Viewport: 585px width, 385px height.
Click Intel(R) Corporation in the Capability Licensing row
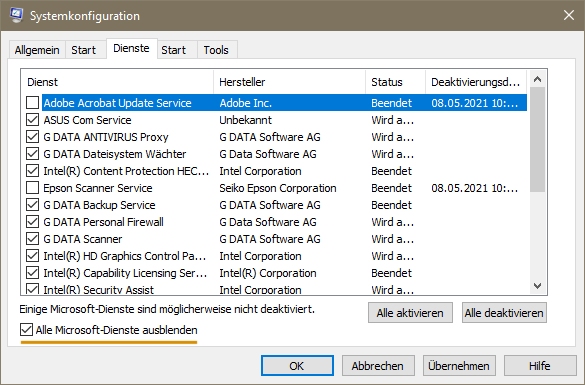pyautogui.click(x=268, y=273)
